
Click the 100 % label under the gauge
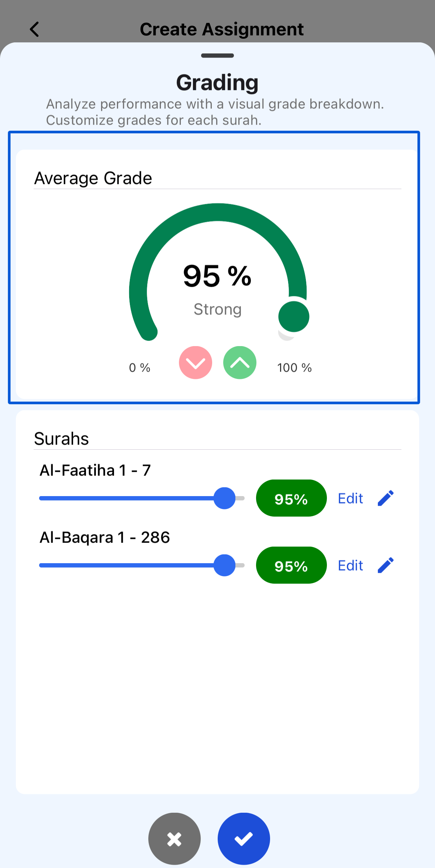(294, 367)
